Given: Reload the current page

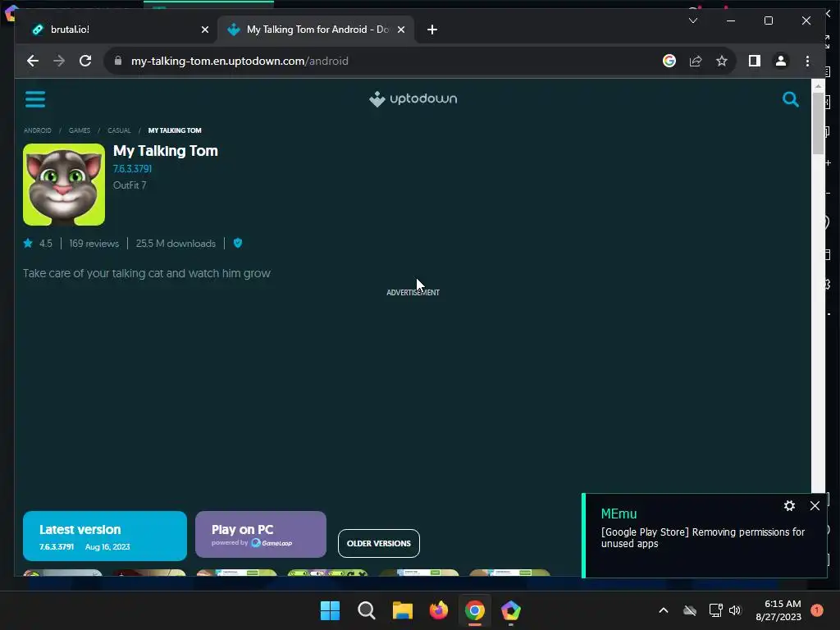Looking at the screenshot, I should pos(85,61).
